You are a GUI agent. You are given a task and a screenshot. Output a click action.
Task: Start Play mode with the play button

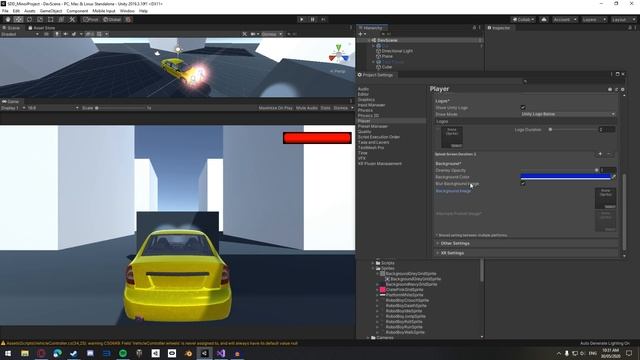tap(302, 20)
